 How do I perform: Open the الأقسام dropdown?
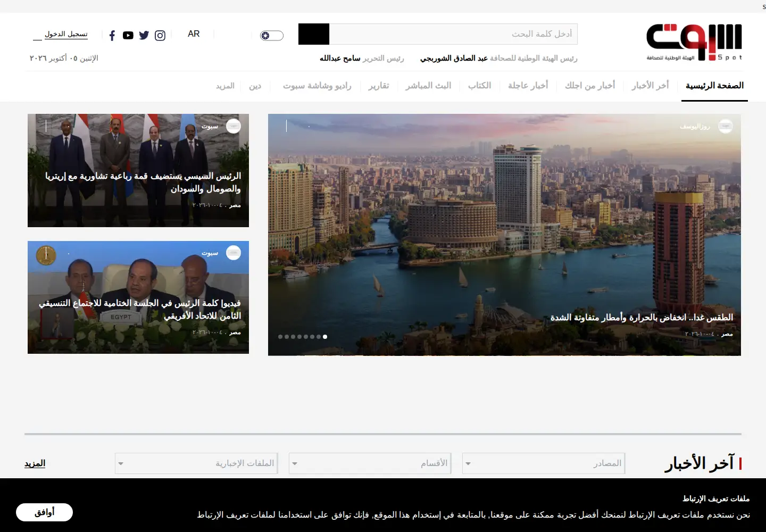[370, 463]
